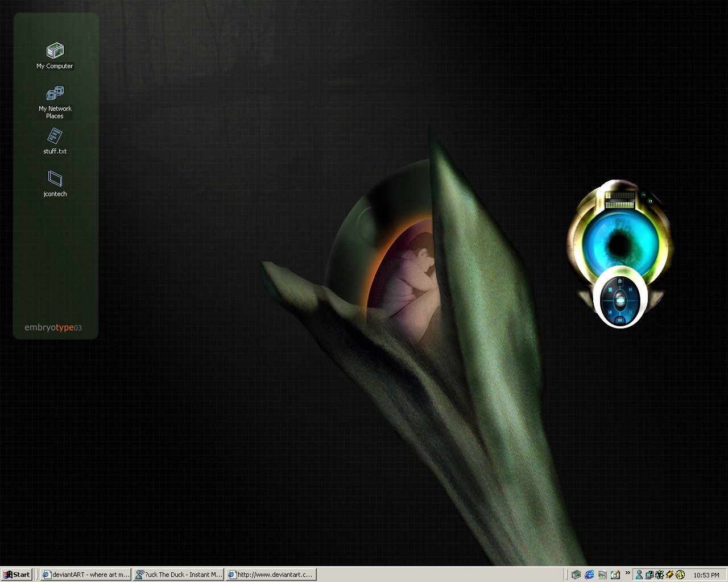Click the eject button on eye player
Screen dimensions: 728x582
(620, 281)
